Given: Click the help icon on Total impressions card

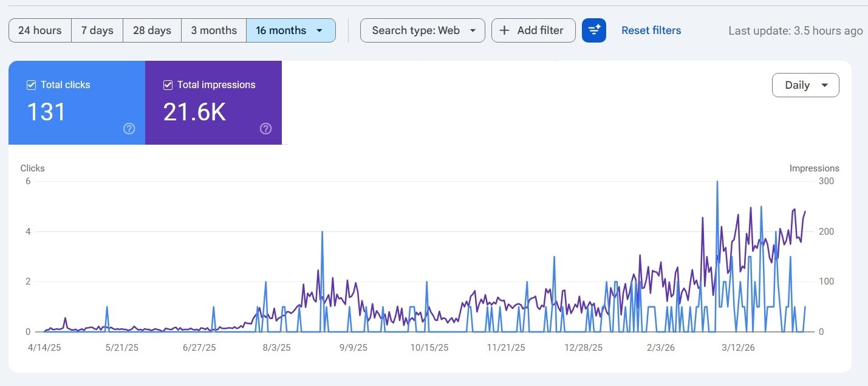Looking at the screenshot, I should [x=265, y=128].
